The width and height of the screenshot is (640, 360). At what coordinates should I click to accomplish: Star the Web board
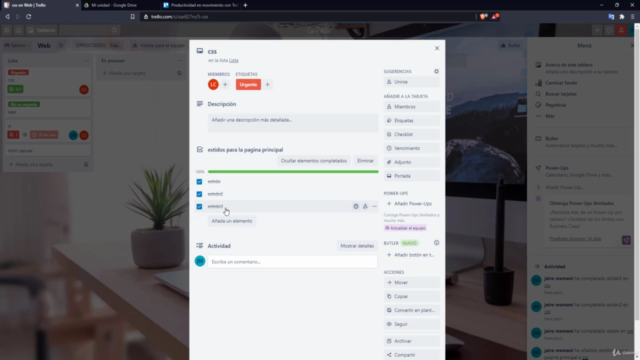[61, 45]
